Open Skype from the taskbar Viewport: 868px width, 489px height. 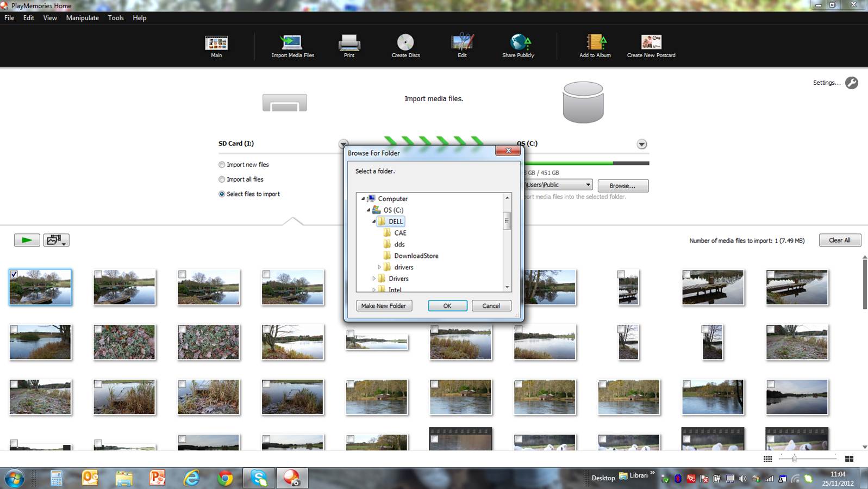point(259,478)
